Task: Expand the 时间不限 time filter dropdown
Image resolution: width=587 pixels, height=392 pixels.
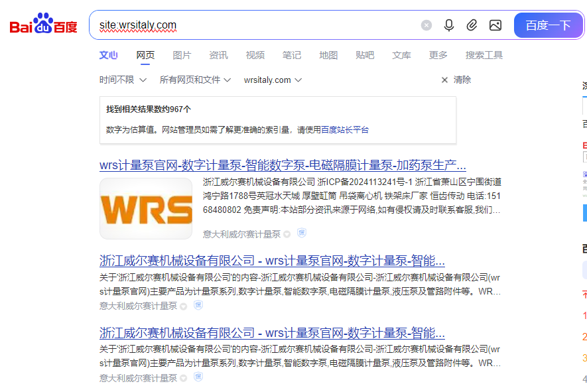Action: (x=123, y=80)
